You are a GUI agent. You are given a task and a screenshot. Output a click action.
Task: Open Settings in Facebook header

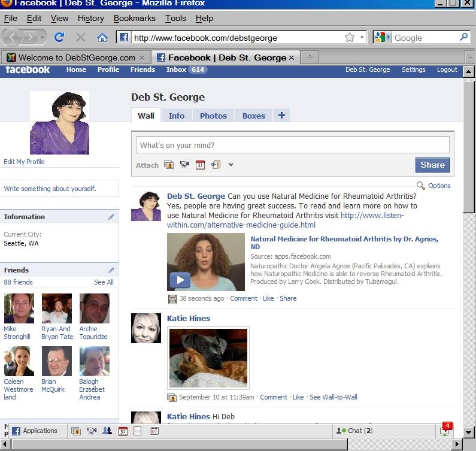click(x=414, y=69)
